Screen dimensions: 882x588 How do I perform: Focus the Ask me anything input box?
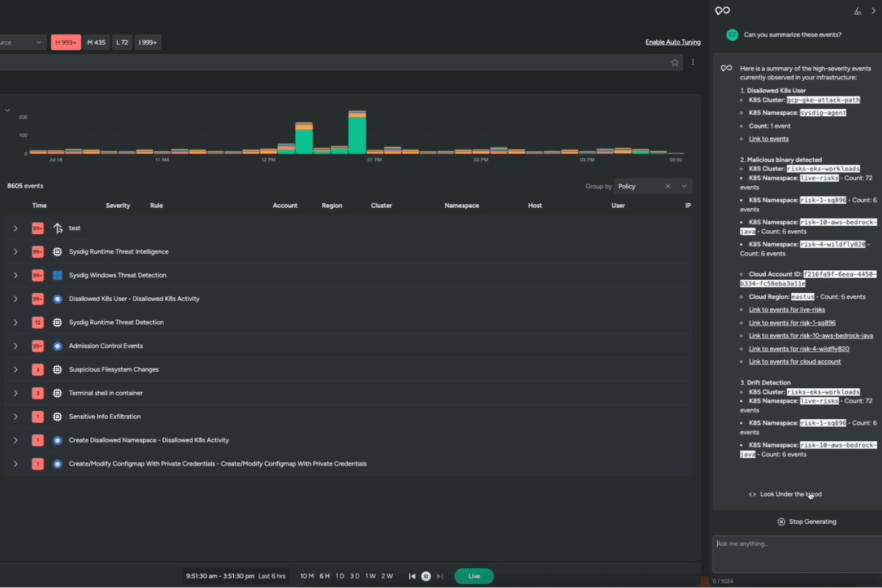tap(797, 554)
